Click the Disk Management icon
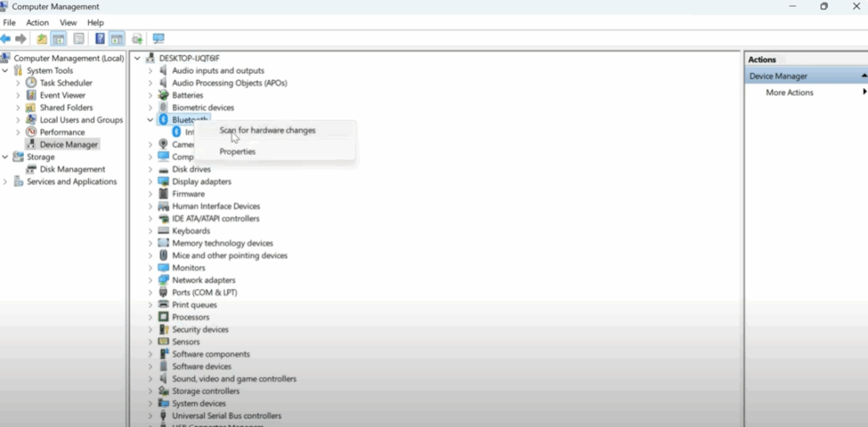 pyautogui.click(x=31, y=169)
